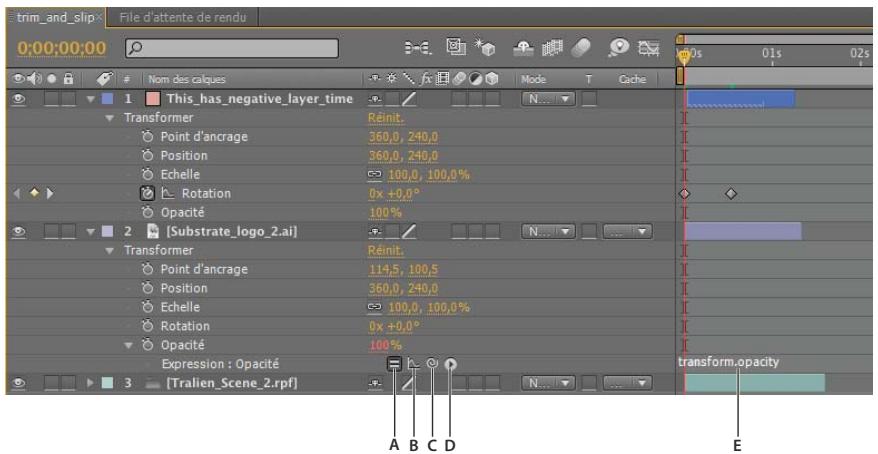Click the label color swatch of Tralien_Scene_2.rpf
This screenshot has width=878, height=454.
[x=108, y=383]
